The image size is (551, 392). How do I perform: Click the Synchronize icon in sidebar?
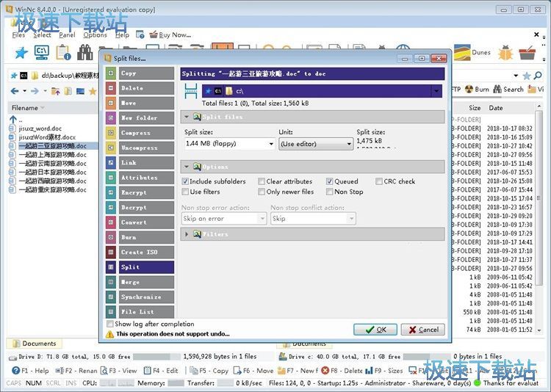[x=111, y=297]
